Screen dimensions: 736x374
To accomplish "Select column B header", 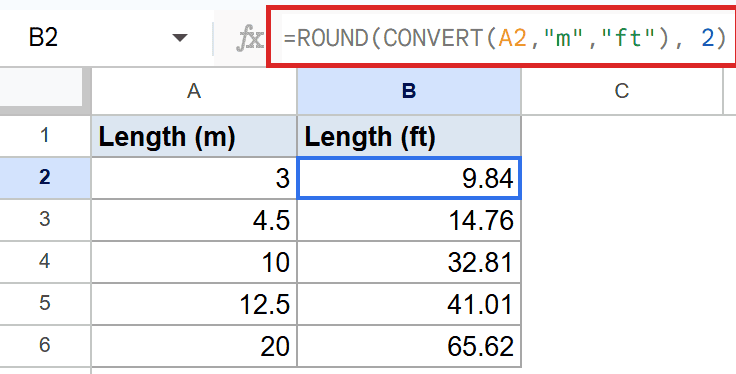I will pos(409,91).
